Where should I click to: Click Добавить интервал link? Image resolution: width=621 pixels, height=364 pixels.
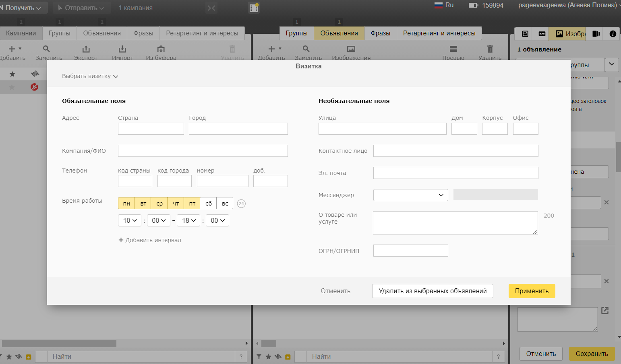[x=150, y=240]
